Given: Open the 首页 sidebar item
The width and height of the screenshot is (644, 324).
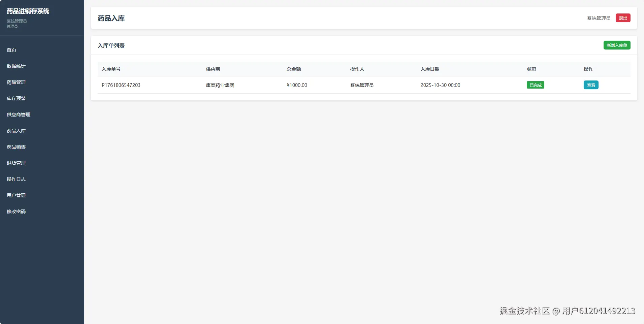Looking at the screenshot, I should coord(11,50).
